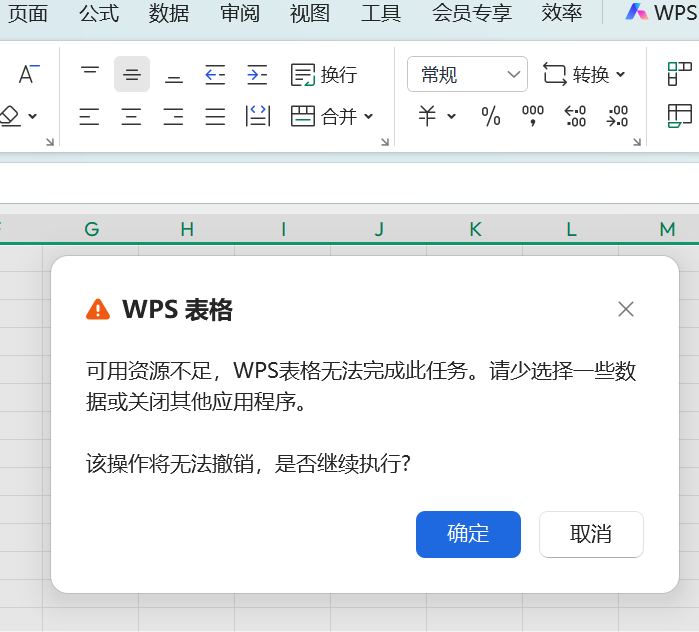This screenshot has width=699, height=632.
Task: Open the conditional formatting icon
Action: 680,74
